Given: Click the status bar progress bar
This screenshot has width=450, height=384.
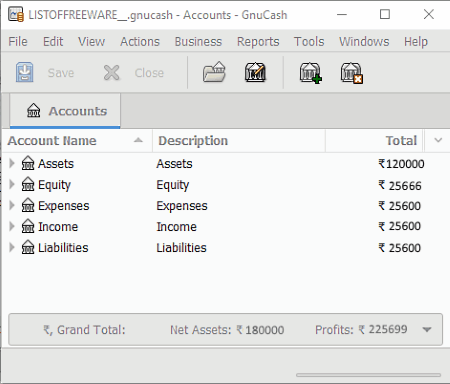Looking at the screenshot, I should (369, 375).
